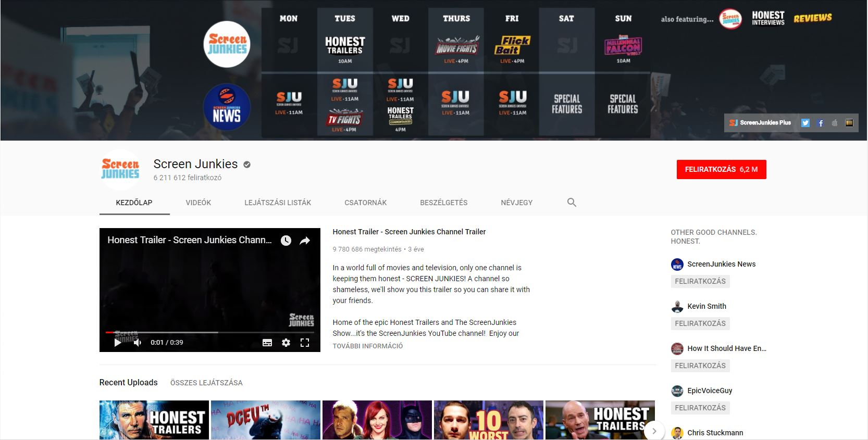Subscribe to Kevin Smith
This screenshot has width=868, height=440.
(x=700, y=323)
